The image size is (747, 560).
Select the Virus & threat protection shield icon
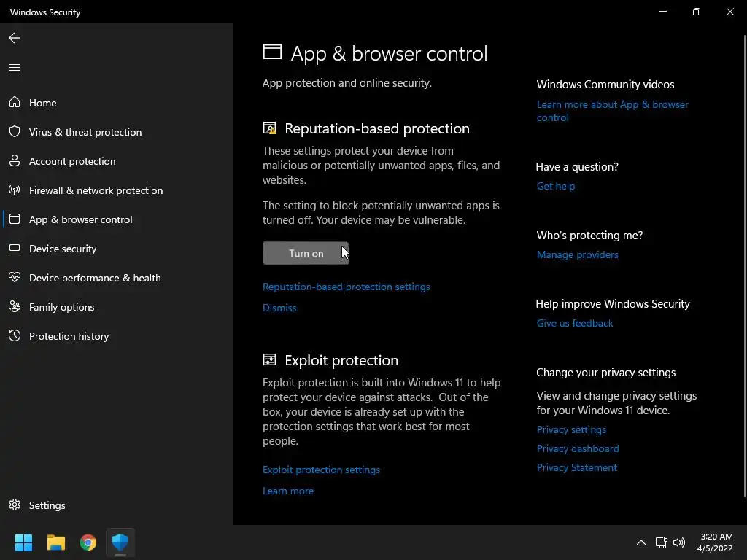[x=15, y=132]
